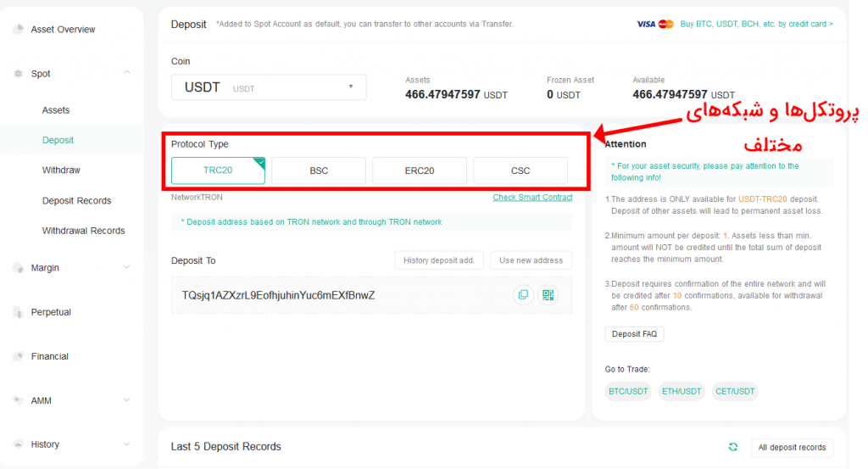The width and height of the screenshot is (868, 469).
Task: Expand the Margin menu chevron
Action: tap(127, 267)
